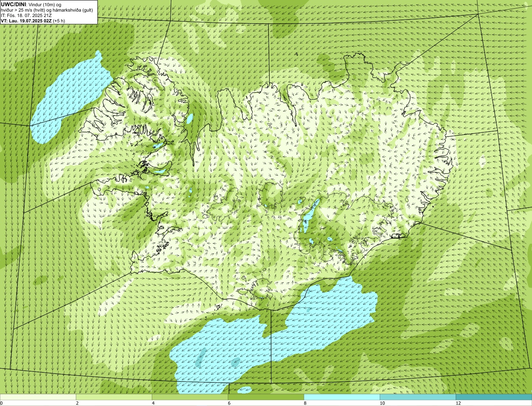This screenshot has width=532, height=406.
Task: Click the colorbar tick label '10'
Action: coord(382,403)
